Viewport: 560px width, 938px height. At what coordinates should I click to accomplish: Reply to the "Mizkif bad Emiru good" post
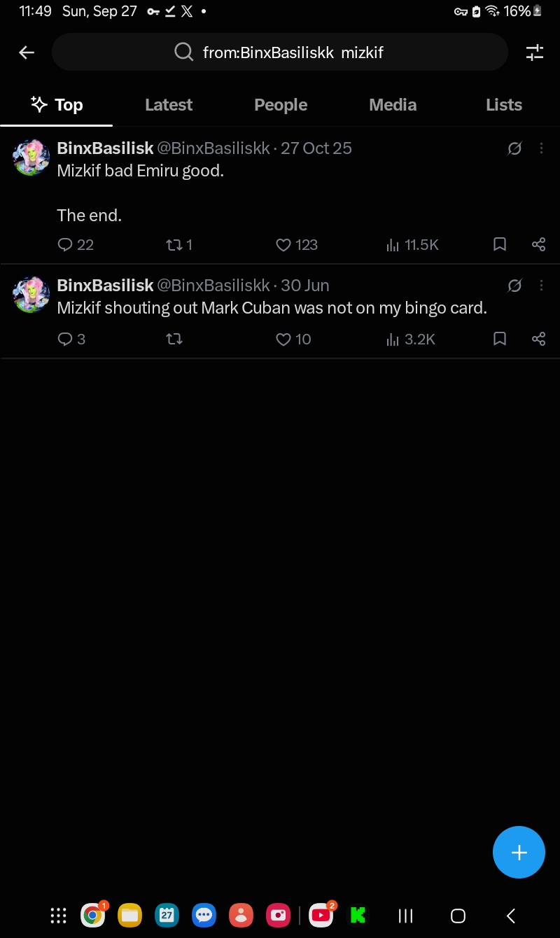tap(75, 244)
